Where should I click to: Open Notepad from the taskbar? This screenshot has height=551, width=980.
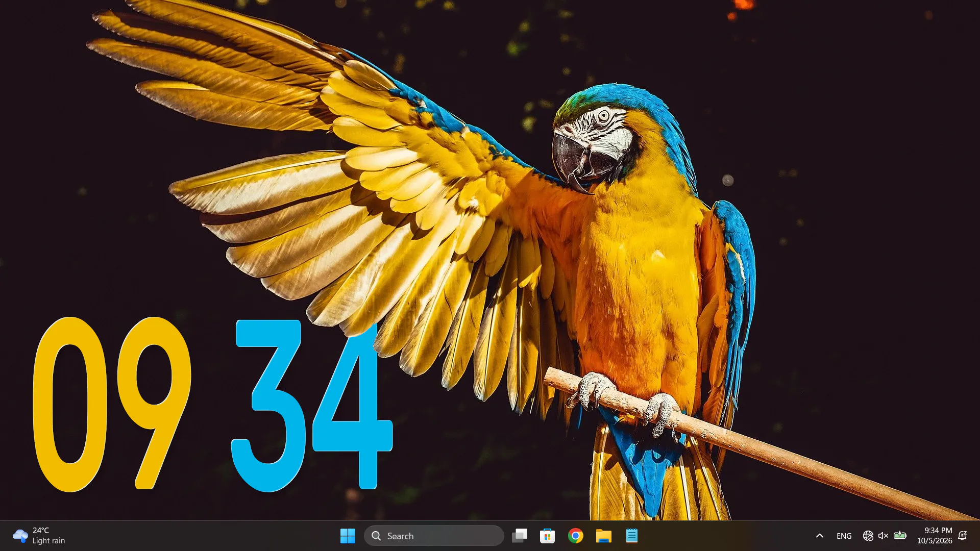coord(631,536)
